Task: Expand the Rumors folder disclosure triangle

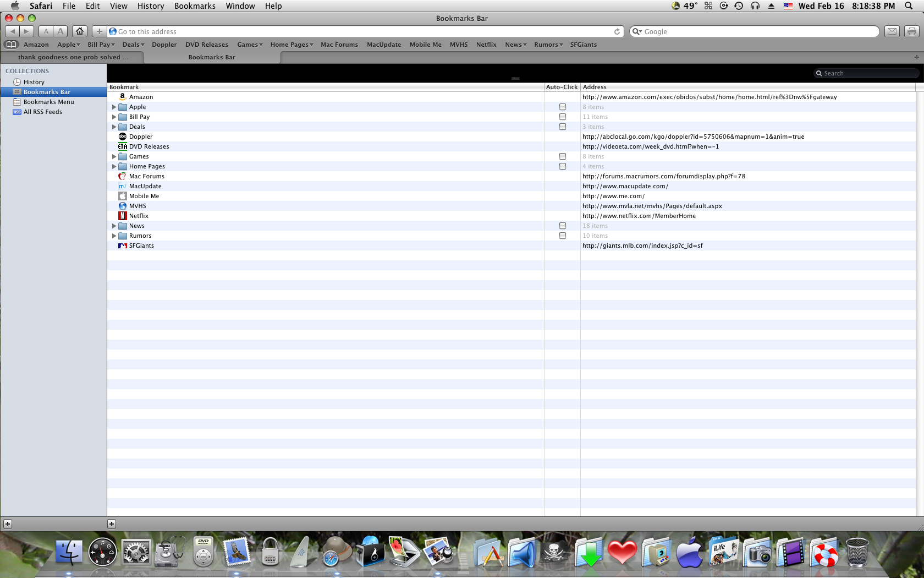Action: click(x=114, y=236)
